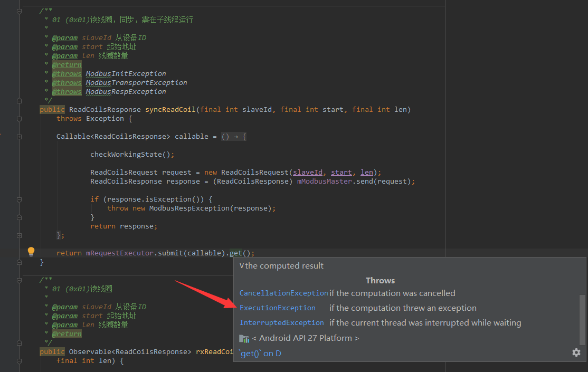Collapse the if response.isException block
588x372 pixels.
click(x=20, y=199)
